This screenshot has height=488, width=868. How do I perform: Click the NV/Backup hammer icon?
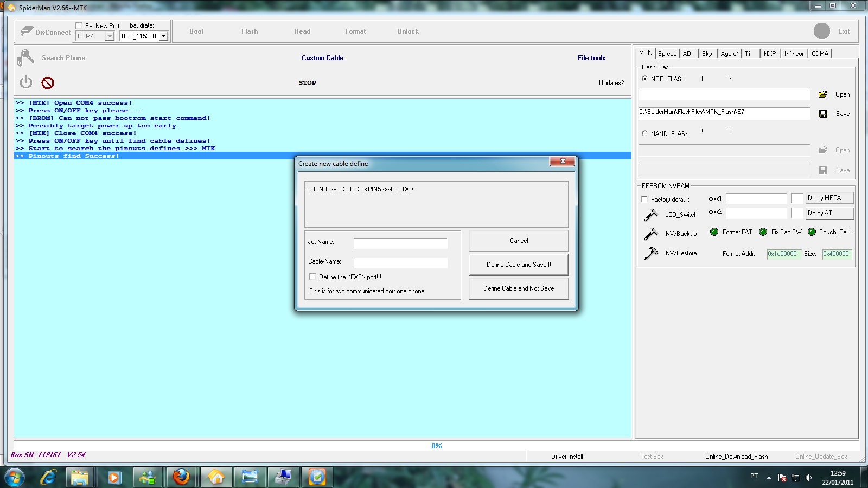pyautogui.click(x=650, y=234)
